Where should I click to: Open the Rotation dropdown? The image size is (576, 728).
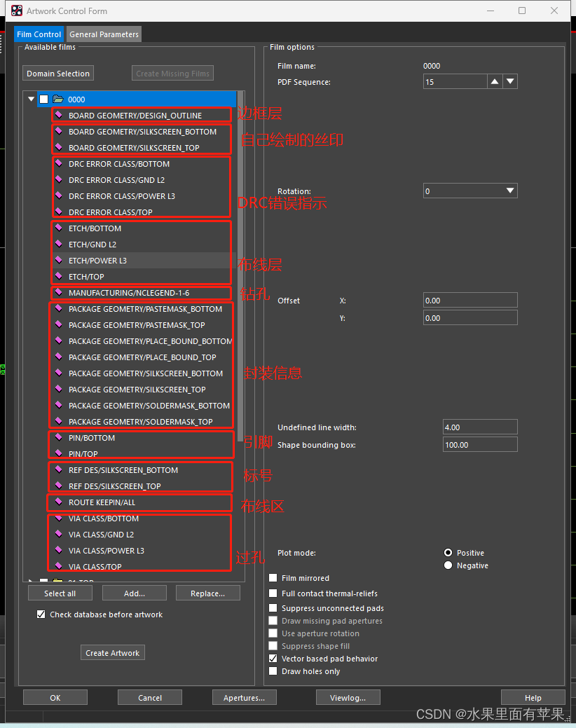[510, 191]
